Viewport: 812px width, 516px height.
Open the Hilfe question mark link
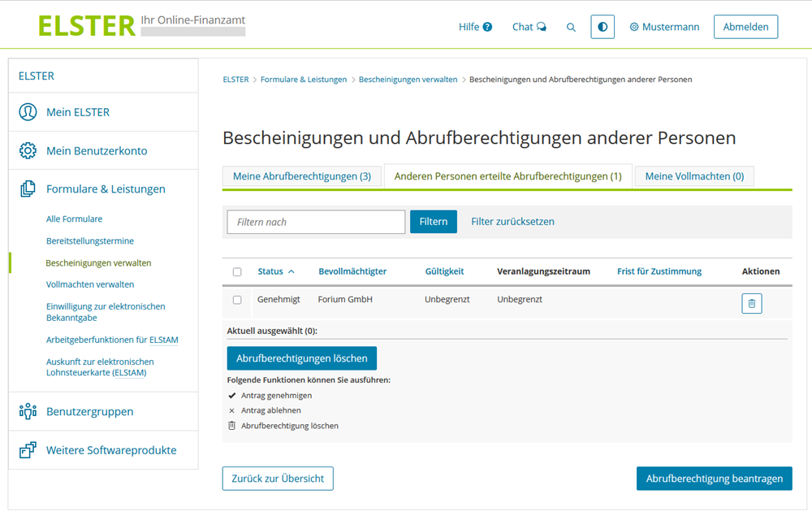click(x=475, y=27)
